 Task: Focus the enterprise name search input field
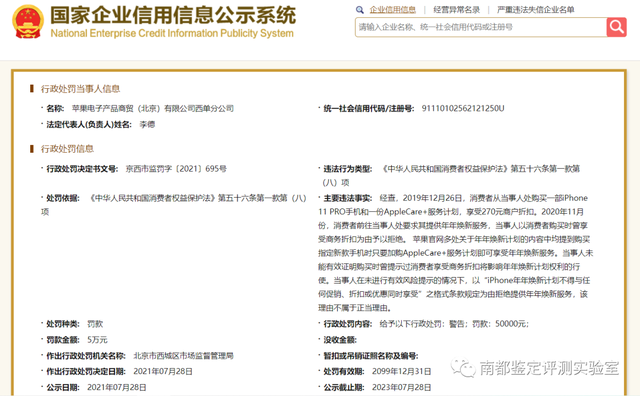[481, 27]
